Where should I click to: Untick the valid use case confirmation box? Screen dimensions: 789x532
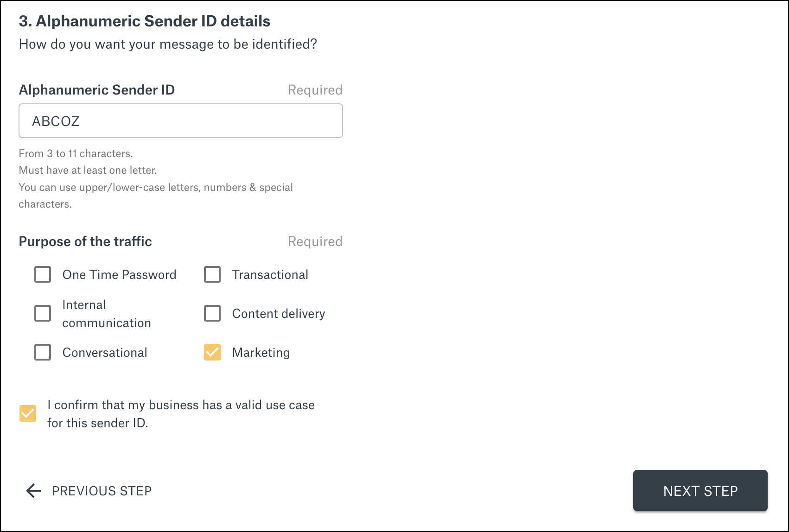click(x=28, y=413)
